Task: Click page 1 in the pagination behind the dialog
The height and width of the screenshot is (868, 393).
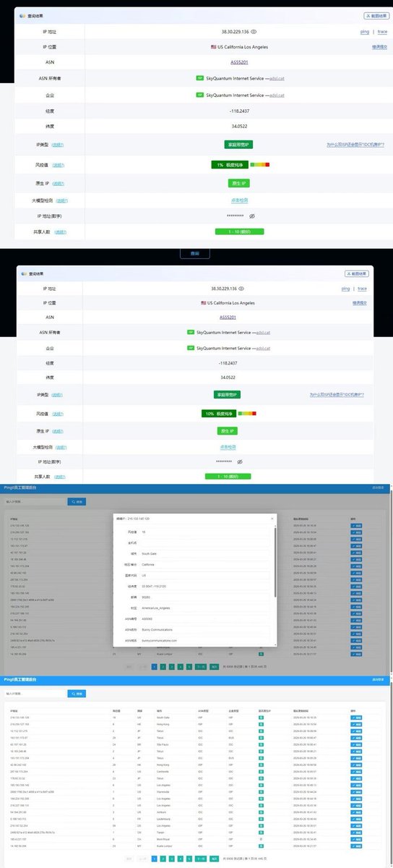Action: (155, 666)
